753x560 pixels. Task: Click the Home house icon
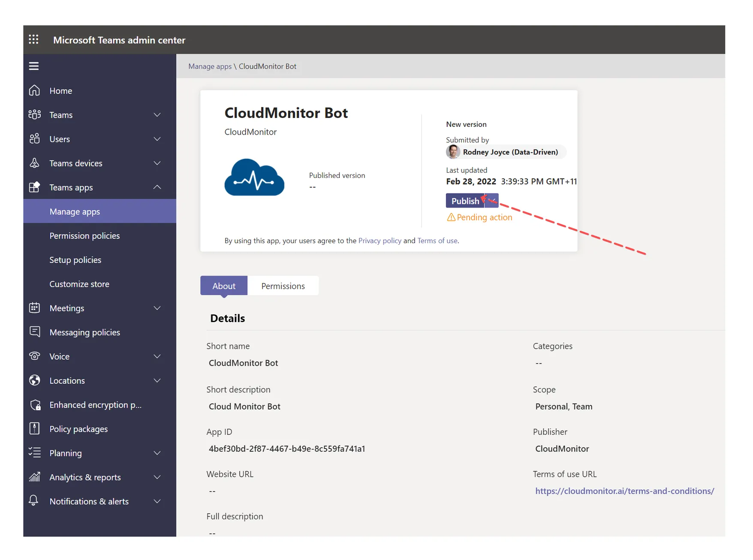click(34, 90)
